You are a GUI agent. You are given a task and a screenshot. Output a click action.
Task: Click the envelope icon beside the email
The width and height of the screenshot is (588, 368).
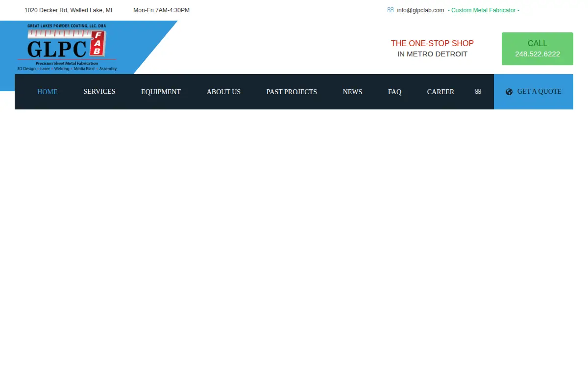click(391, 10)
